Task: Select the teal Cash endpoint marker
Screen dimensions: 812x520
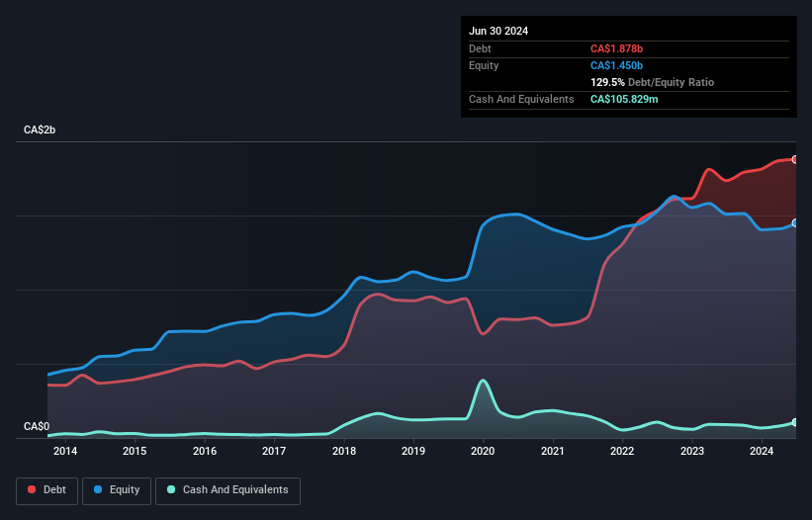Action: pyautogui.click(x=795, y=422)
